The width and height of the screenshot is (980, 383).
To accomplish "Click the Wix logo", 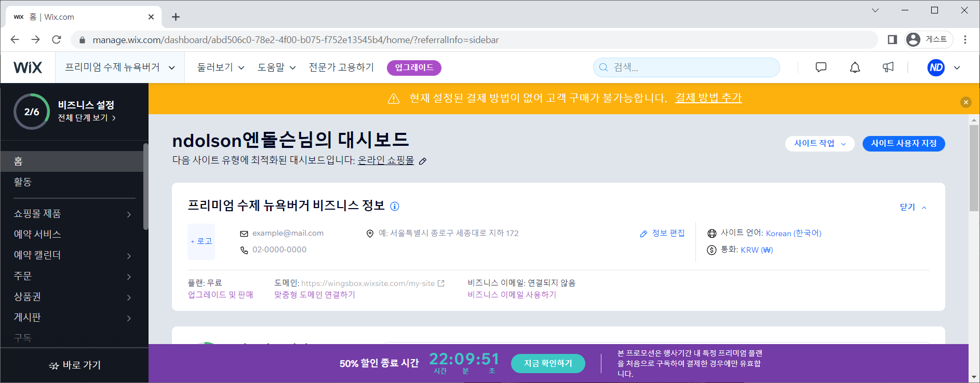I will [28, 67].
